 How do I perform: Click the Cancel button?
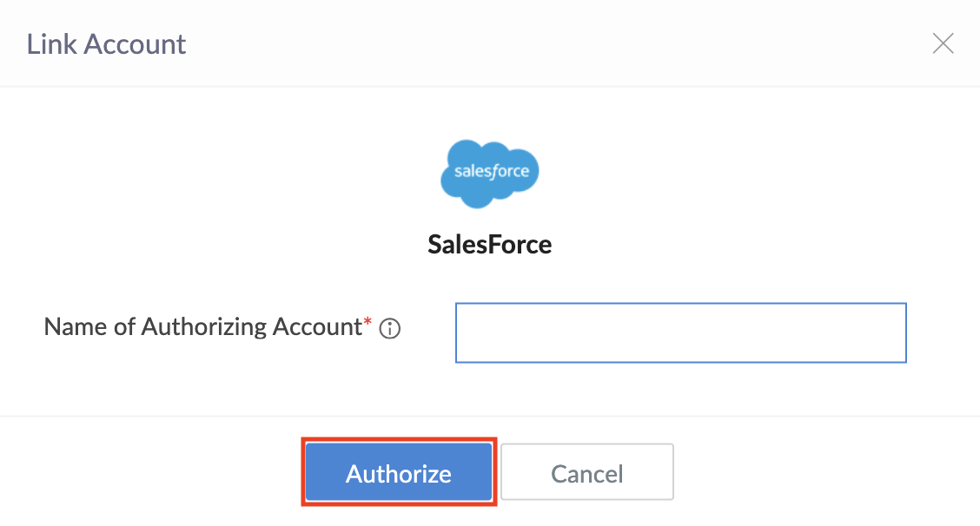[587, 473]
